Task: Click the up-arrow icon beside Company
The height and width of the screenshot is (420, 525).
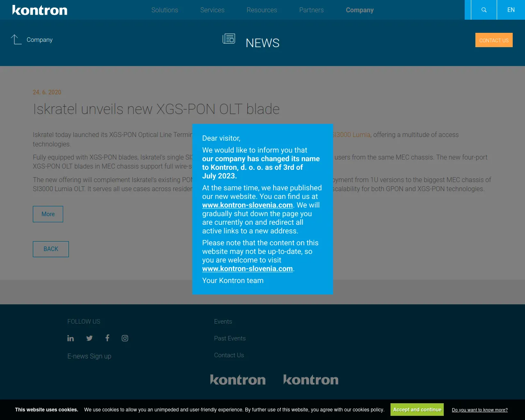Action: (16, 40)
